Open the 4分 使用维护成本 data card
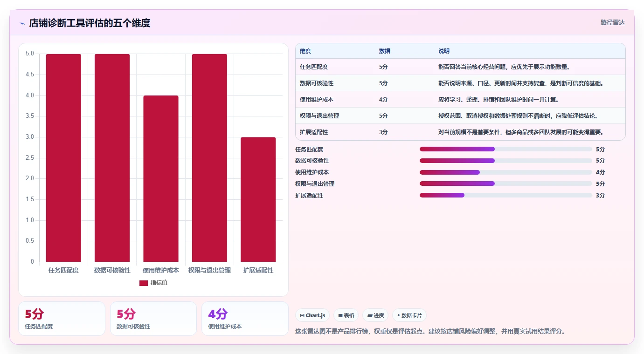The height and width of the screenshot is (354, 644). click(x=245, y=319)
